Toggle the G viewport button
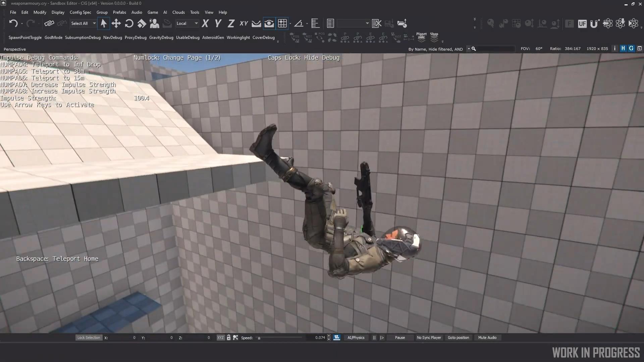The height and width of the screenshot is (362, 644). [x=631, y=49]
